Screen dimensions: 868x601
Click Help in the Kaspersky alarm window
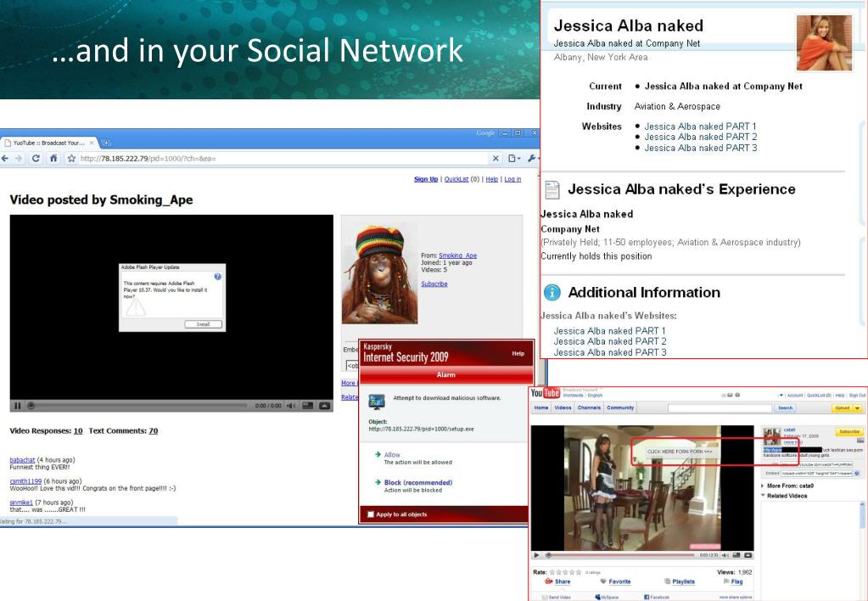[x=518, y=353]
